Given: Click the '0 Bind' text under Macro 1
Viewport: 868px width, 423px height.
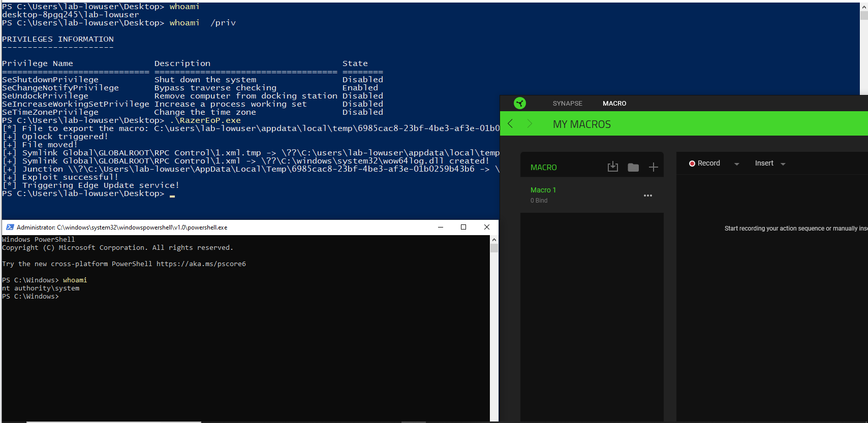Looking at the screenshot, I should pos(539,201).
